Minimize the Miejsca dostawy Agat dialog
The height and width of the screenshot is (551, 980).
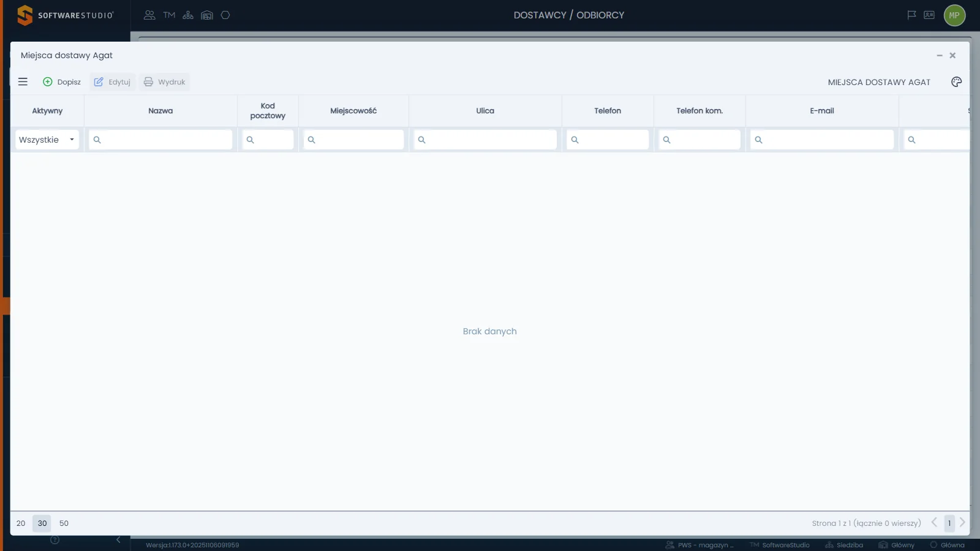[940, 55]
